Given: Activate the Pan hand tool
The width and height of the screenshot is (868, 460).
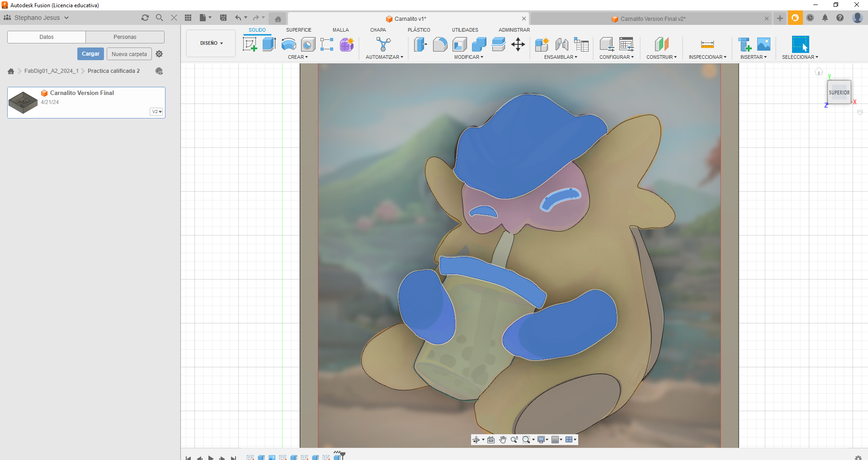Looking at the screenshot, I should [503, 440].
